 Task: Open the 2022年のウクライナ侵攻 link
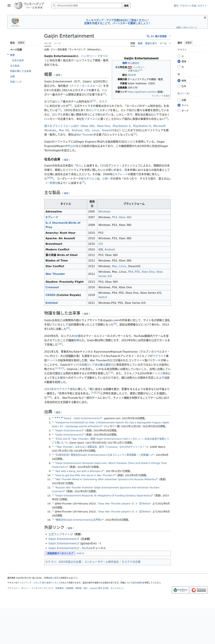[60, 389]
